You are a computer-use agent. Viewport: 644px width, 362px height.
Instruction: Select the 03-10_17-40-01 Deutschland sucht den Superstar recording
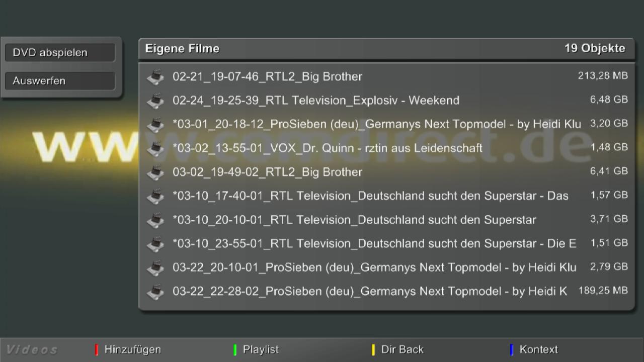370,196
